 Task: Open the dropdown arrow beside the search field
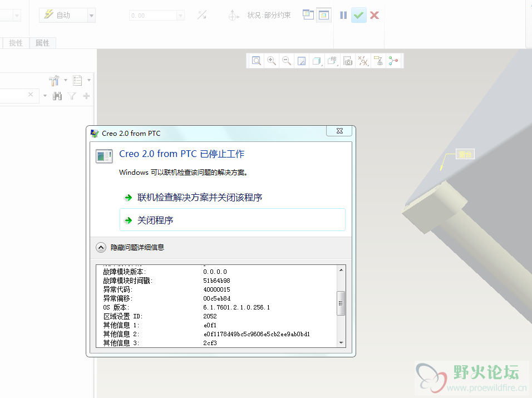pos(45,96)
